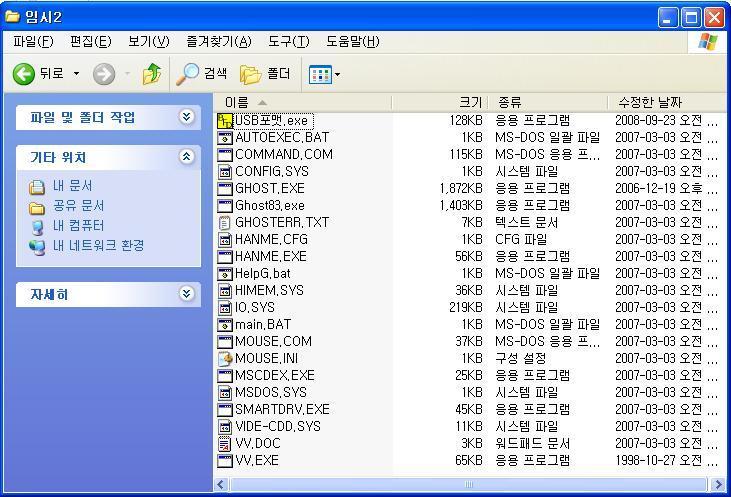Viewport: 731px width, 497px height.
Task: Select the VV.DOC file icon
Action: click(x=225, y=443)
